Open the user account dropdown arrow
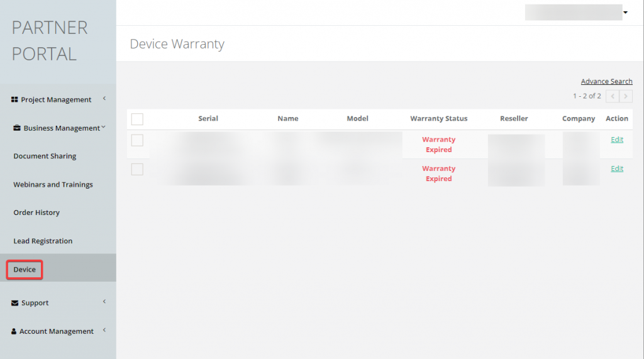The image size is (644, 359). click(625, 13)
